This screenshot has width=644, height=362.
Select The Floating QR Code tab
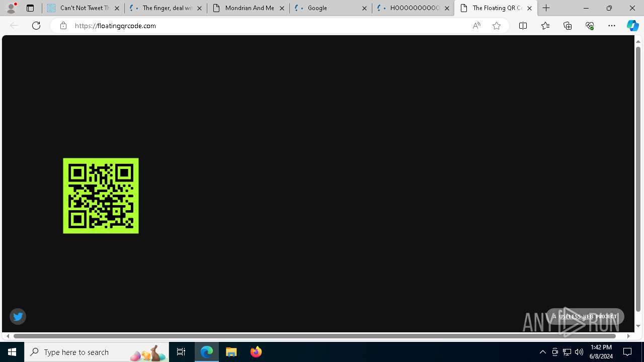[x=496, y=8]
